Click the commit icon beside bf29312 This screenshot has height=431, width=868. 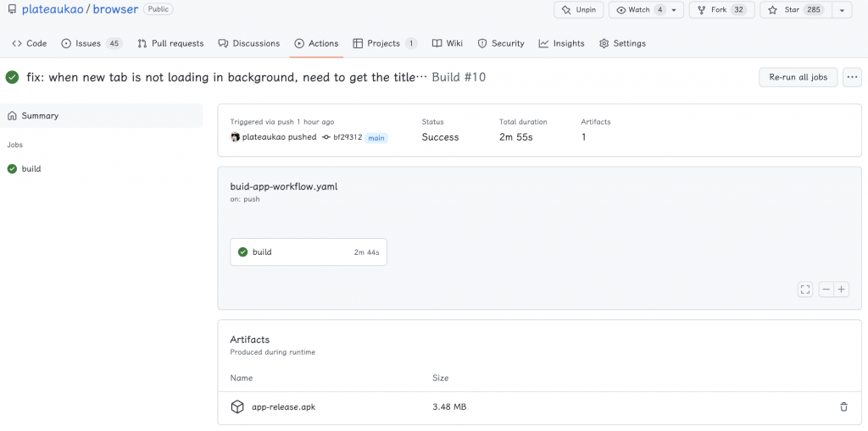pyautogui.click(x=325, y=137)
